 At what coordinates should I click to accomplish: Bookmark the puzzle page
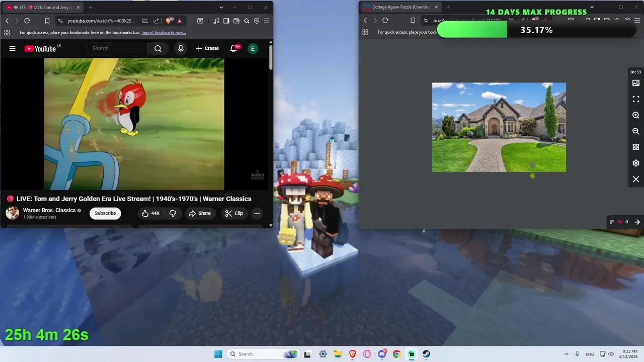tap(413, 21)
